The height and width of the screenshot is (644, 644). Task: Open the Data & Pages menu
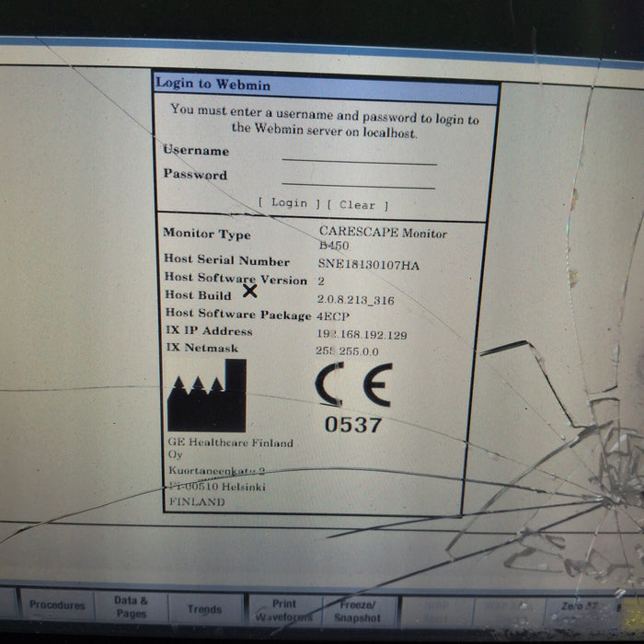(131, 607)
